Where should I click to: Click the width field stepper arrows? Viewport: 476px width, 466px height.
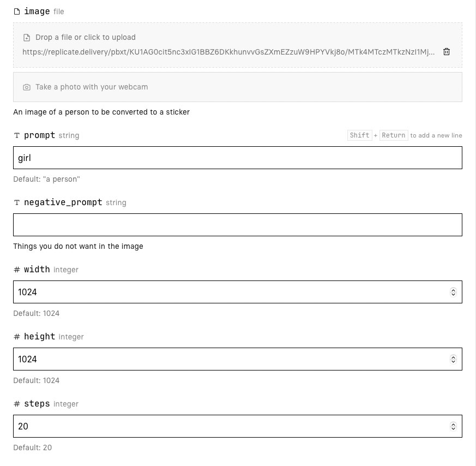[x=453, y=292]
